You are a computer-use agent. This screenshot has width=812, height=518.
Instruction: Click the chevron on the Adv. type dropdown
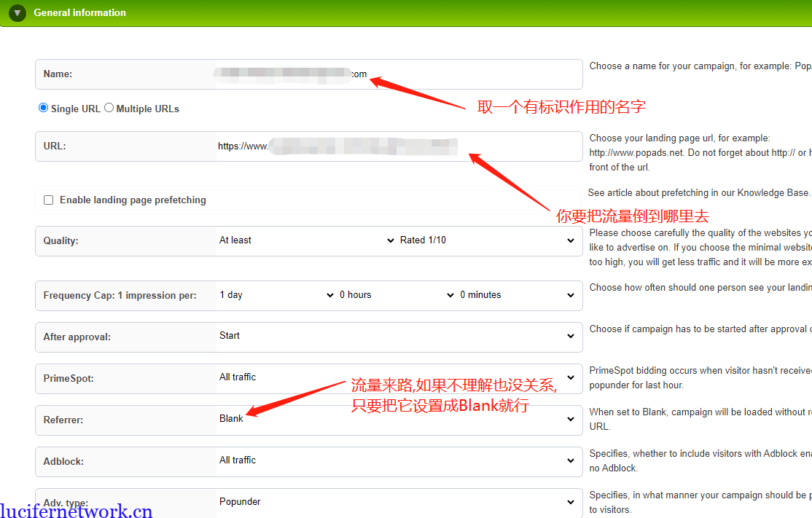(x=571, y=502)
